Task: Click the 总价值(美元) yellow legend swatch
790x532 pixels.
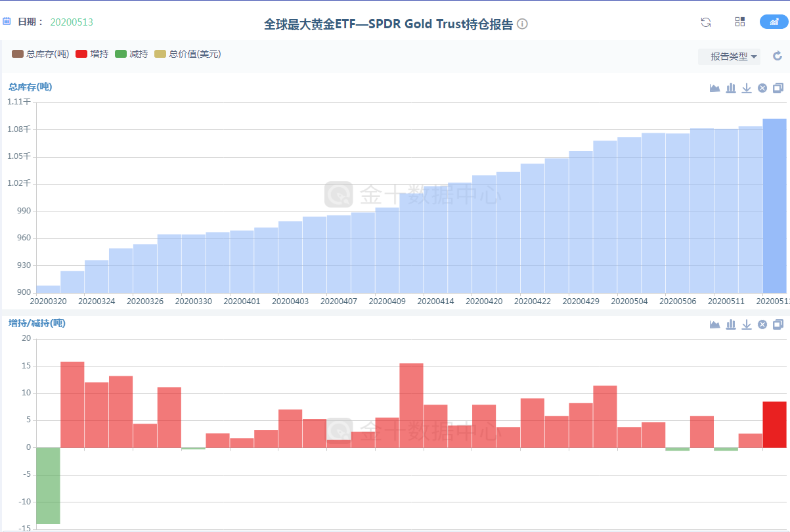Action: coord(160,54)
